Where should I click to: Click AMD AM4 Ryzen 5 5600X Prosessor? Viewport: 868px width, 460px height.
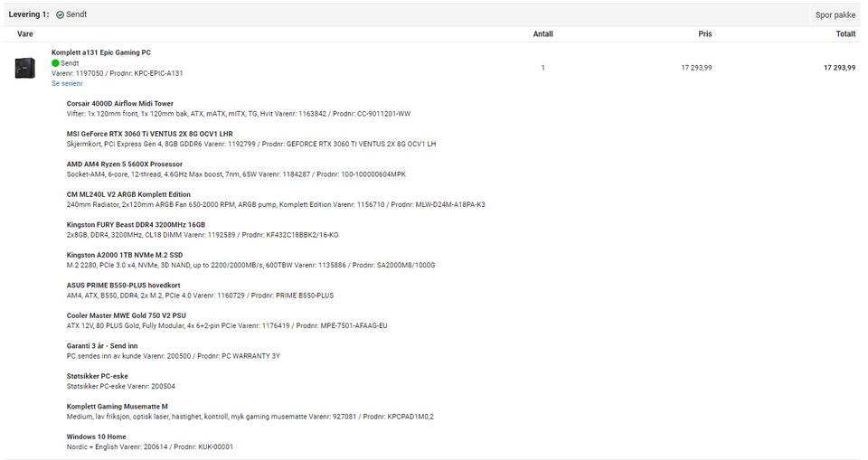(x=125, y=164)
